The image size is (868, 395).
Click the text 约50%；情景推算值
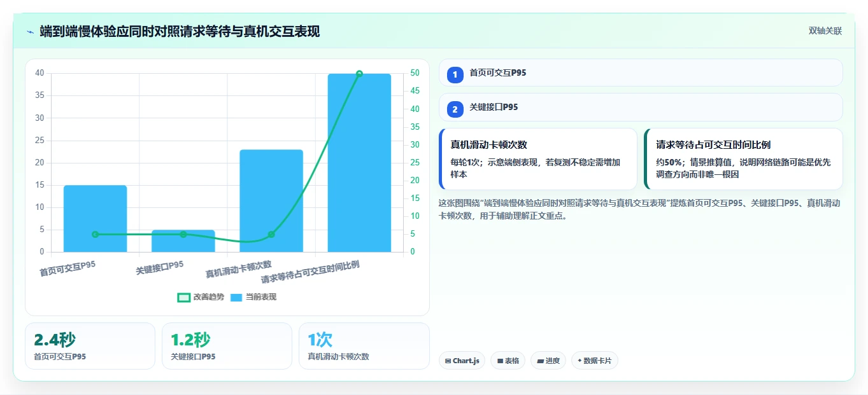pyautogui.click(x=695, y=162)
